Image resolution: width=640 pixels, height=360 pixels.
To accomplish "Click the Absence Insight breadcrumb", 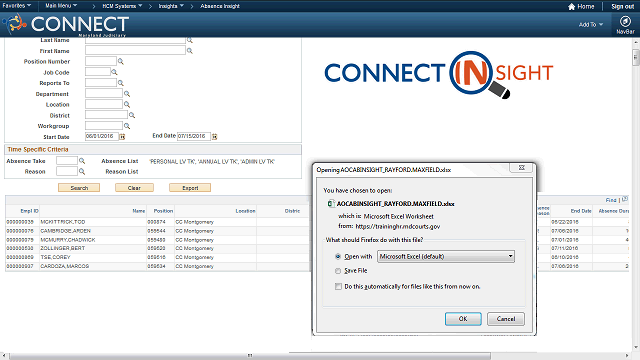I will pos(220,6).
